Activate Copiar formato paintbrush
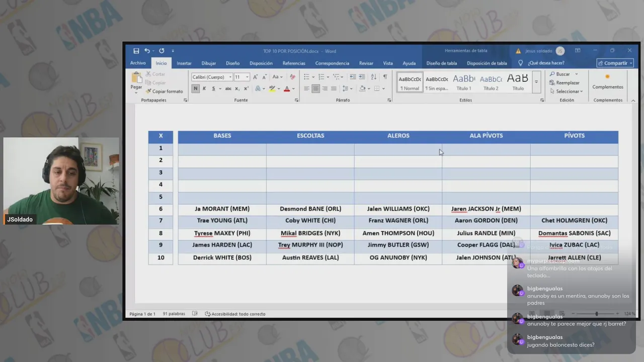The height and width of the screenshot is (362, 644). point(148,91)
